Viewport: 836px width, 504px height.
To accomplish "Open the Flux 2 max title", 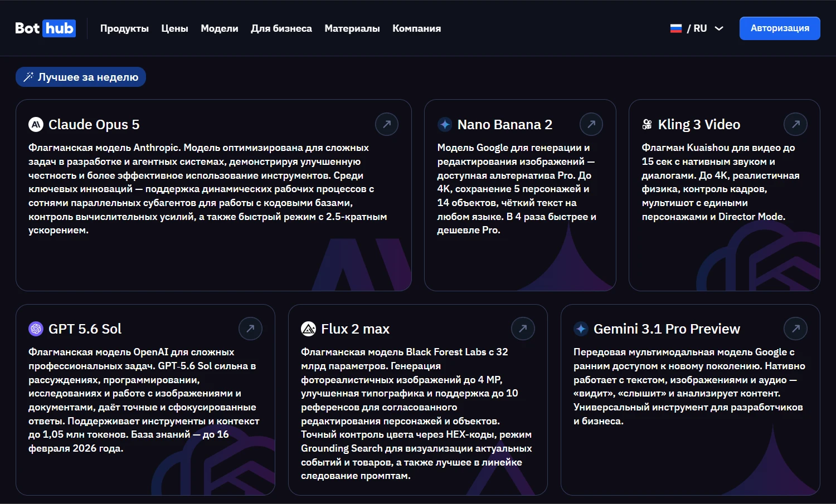I will [x=355, y=329].
